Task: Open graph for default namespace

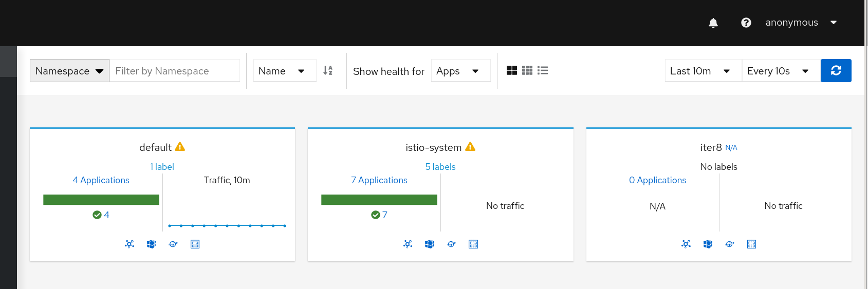Action: click(130, 244)
